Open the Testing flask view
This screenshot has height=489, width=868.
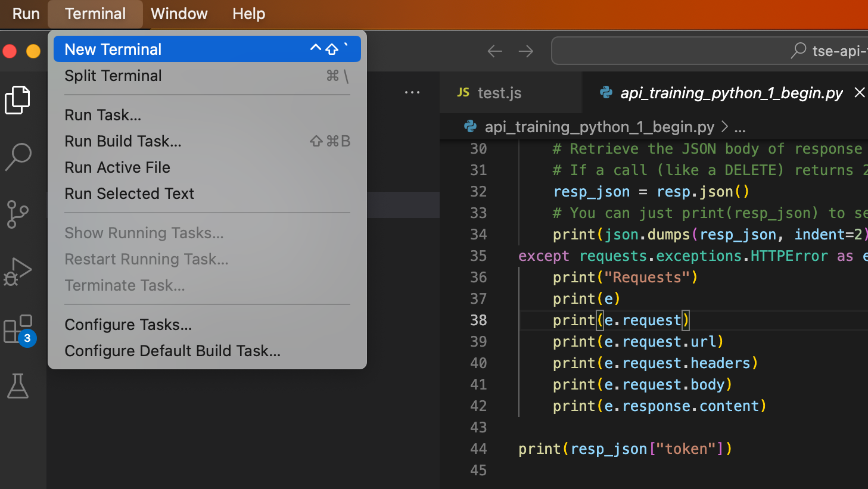point(18,386)
